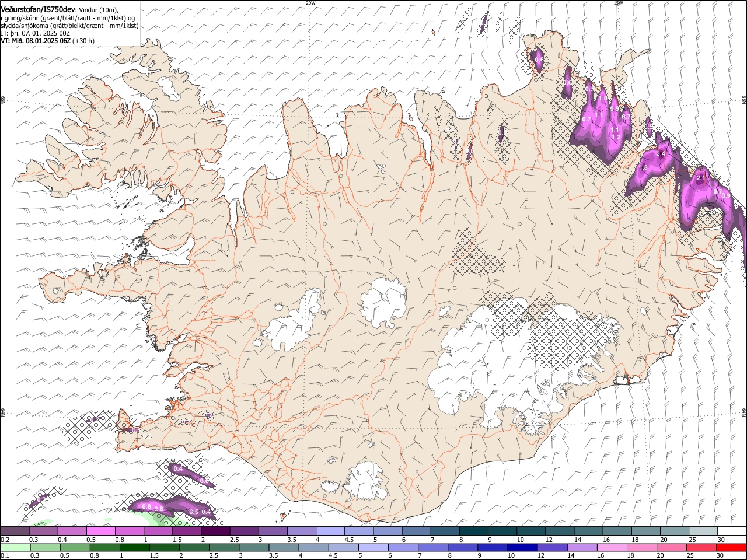The width and height of the screenshot is (747, 560).
Task: Click the '20W' longitude label
Action: coord(310,3)
